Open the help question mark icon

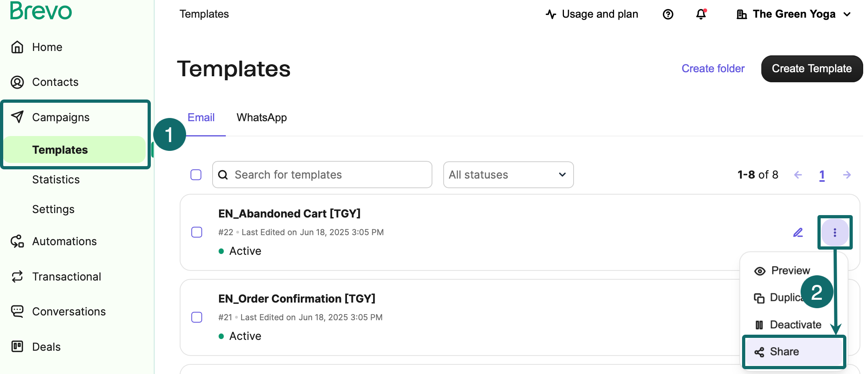668,14
